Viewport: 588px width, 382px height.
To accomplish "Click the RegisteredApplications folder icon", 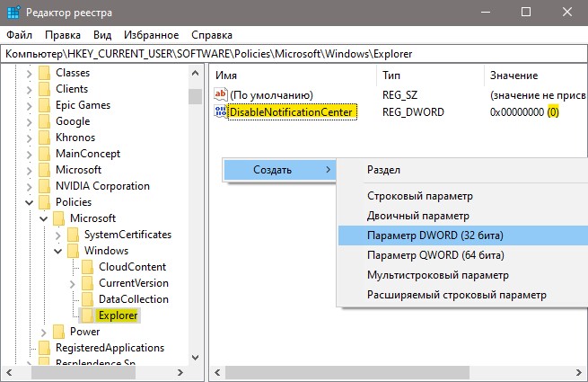I will pos(45,348).
